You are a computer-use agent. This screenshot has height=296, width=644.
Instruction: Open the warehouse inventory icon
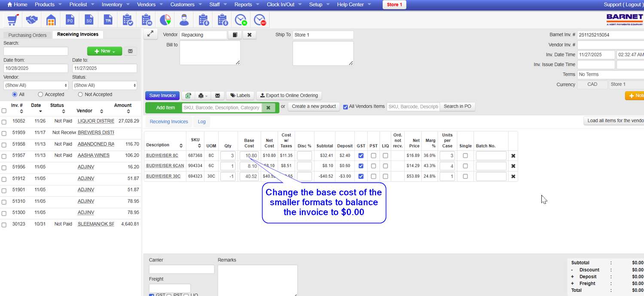click(x=51, y=20)
